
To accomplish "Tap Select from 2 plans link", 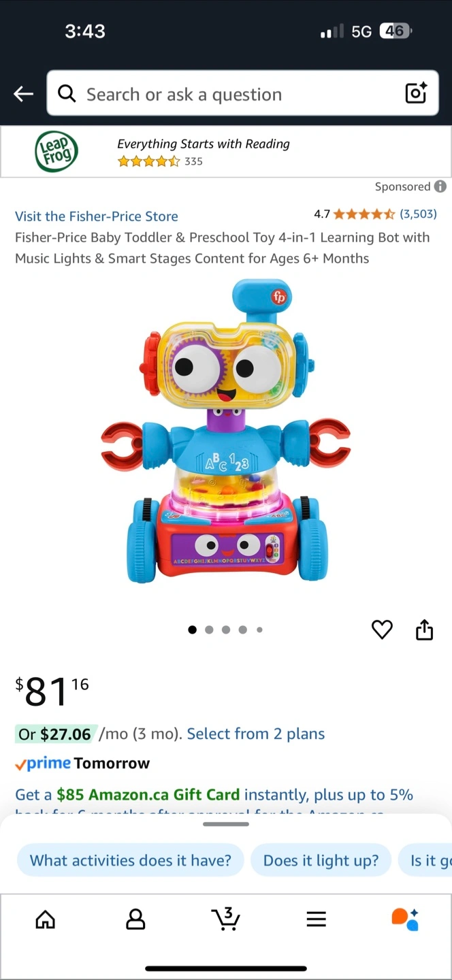I will click(256, 734).
